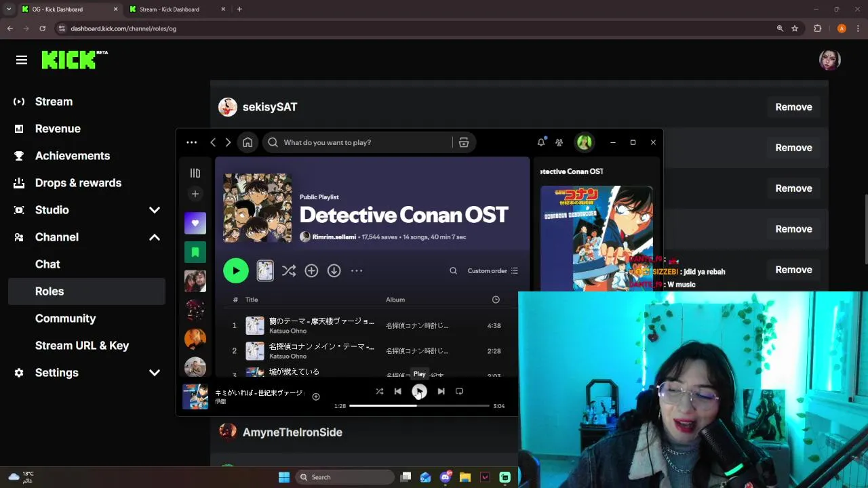Open Liked Songs in Spotify sidebar

click(195, 223)
